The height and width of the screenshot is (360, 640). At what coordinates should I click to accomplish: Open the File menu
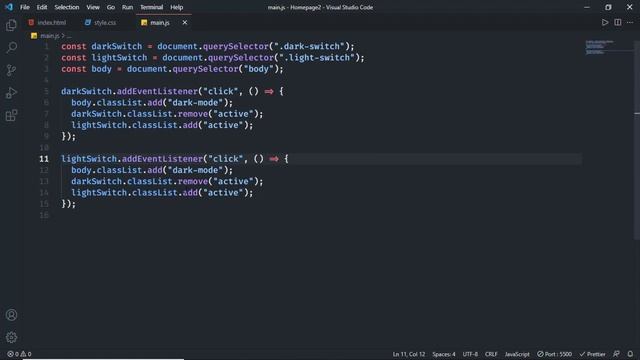(25, 7)
